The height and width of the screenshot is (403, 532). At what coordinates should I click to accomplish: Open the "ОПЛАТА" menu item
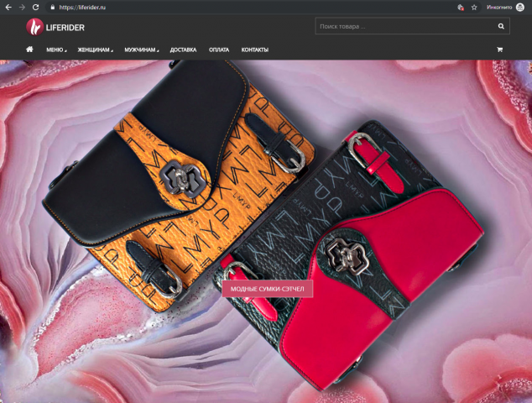click(219, 50)
